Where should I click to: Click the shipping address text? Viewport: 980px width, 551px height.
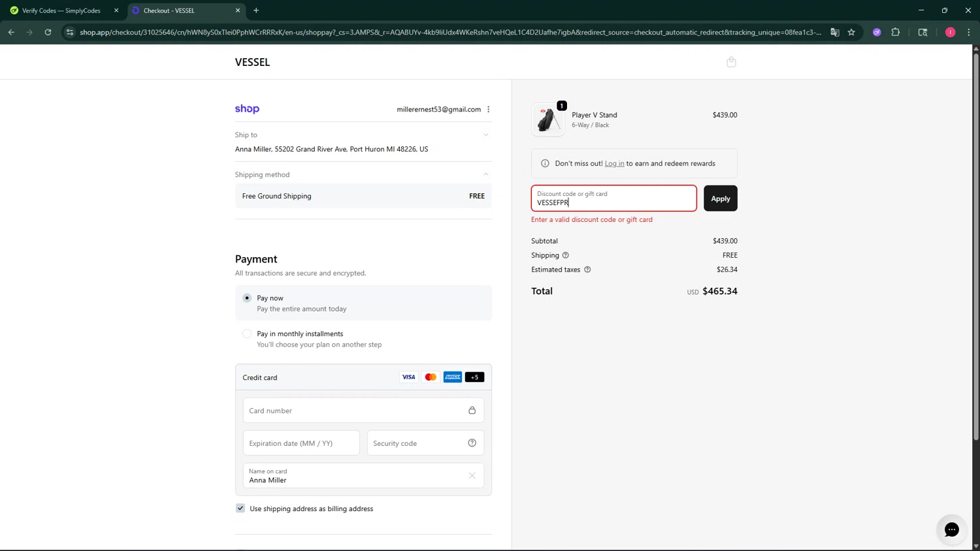click(x=331, y=149)
